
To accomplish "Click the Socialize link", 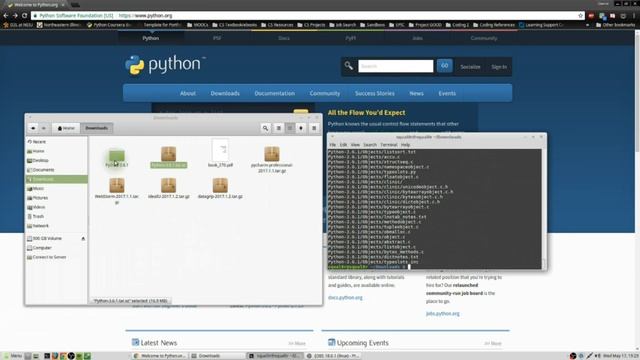I will (x=470, y=67).
